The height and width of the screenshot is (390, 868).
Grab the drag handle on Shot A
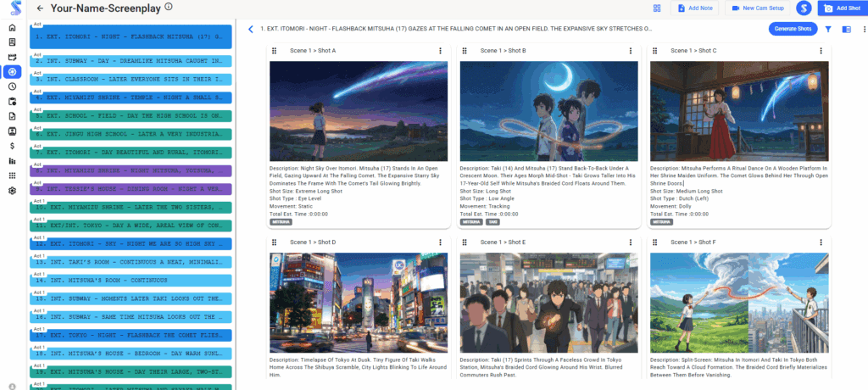(275, 51)
